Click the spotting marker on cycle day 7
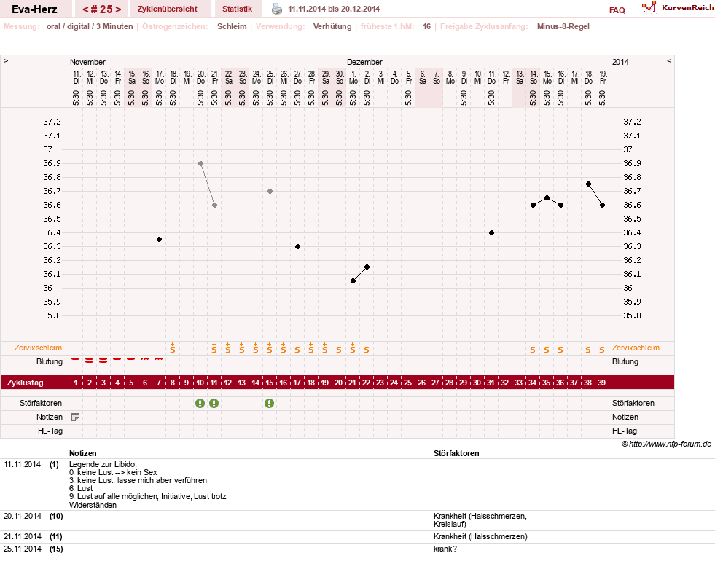 159,359
